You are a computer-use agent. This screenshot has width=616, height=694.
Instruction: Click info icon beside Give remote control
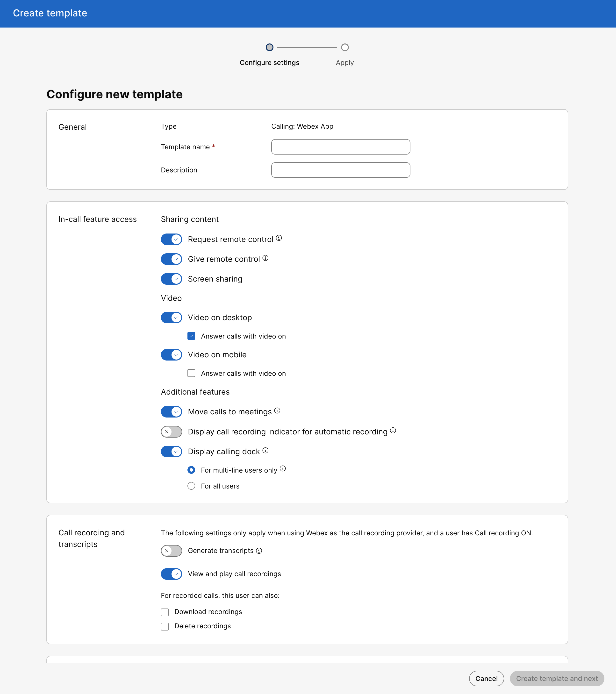tap(265, 258)
